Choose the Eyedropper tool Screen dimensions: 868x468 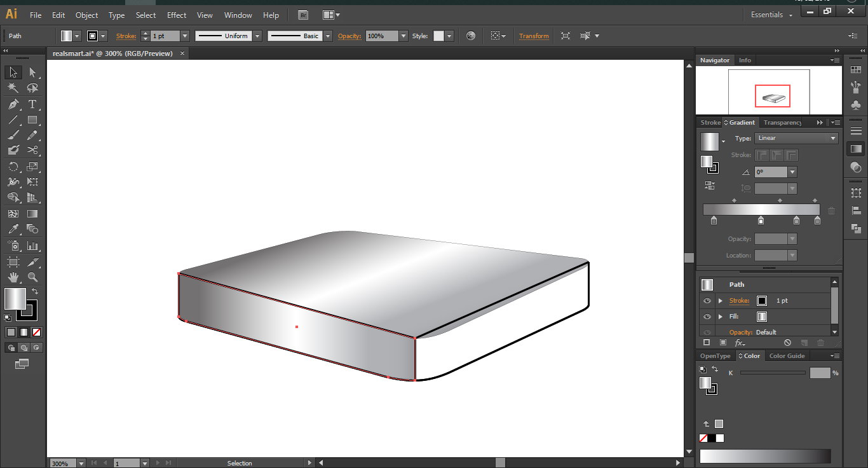coord(13,230)
